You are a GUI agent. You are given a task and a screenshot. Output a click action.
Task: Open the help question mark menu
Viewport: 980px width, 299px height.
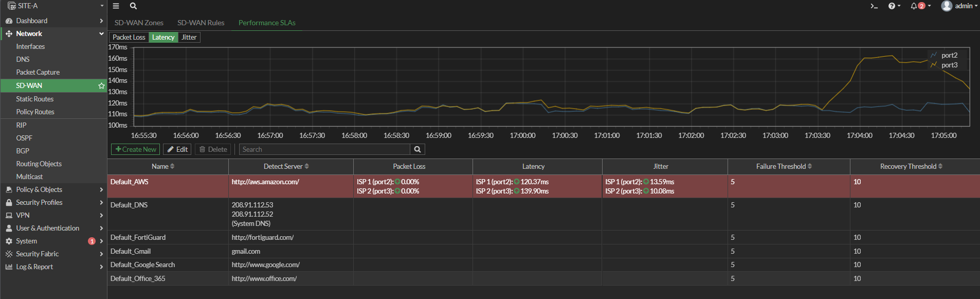(894, 6)
